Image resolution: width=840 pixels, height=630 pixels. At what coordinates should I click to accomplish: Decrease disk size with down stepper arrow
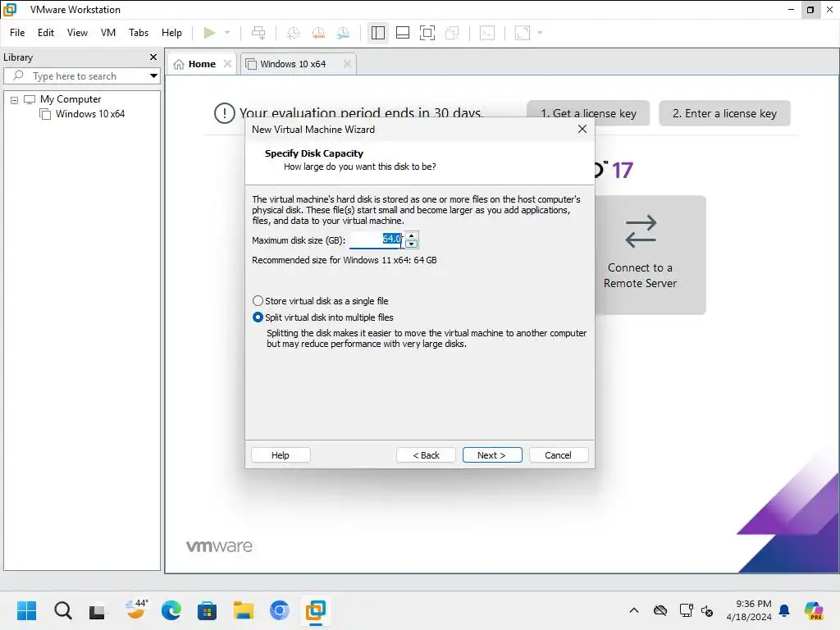tap(412, 244)
